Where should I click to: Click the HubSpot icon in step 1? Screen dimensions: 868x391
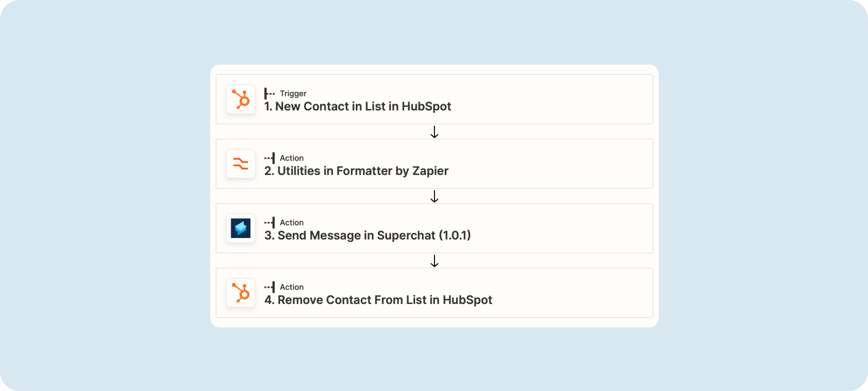coord(240,99)
